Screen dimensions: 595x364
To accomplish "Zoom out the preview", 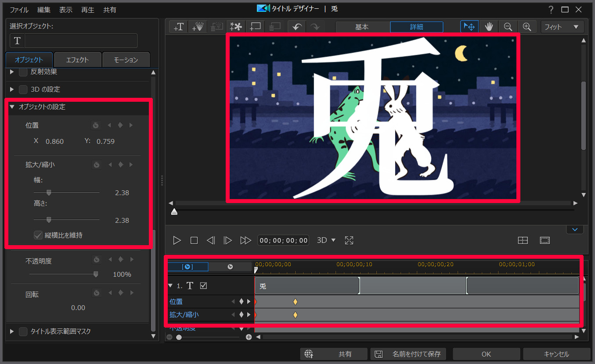I will click(508, 27).
